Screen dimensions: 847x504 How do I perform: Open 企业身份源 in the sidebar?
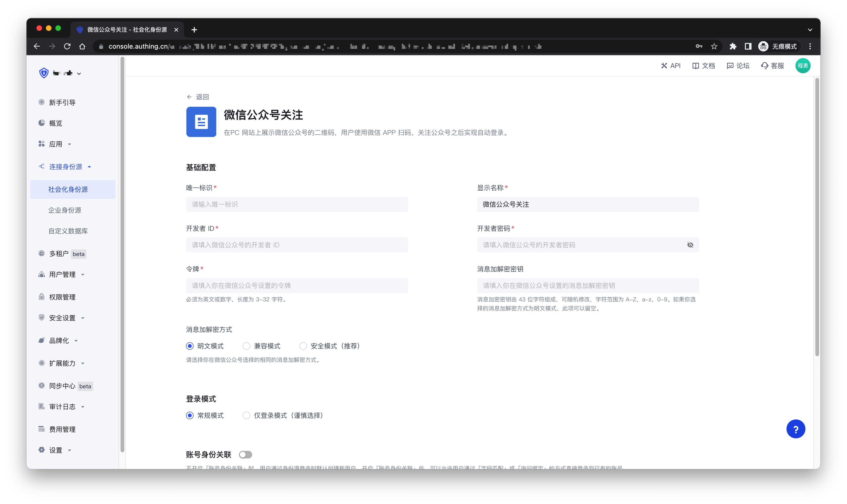pyautogui.click(x=65, y=210)
